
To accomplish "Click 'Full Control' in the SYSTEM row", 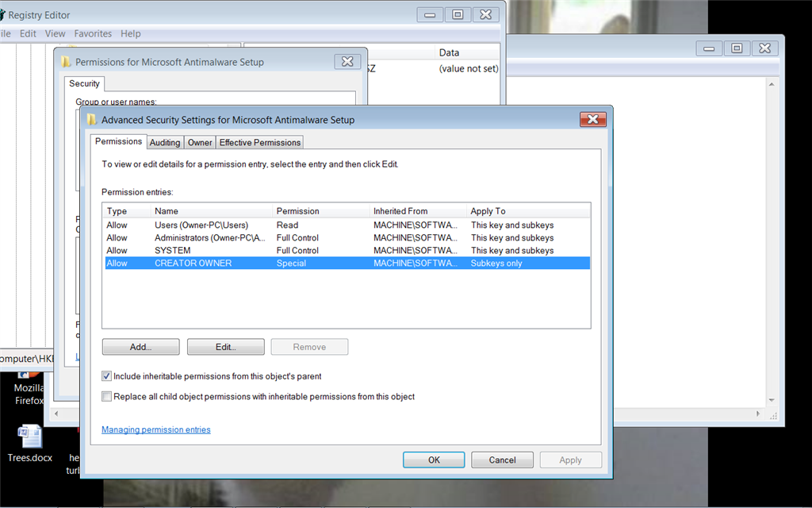I will pyautogui.click(x=297, y=250).
